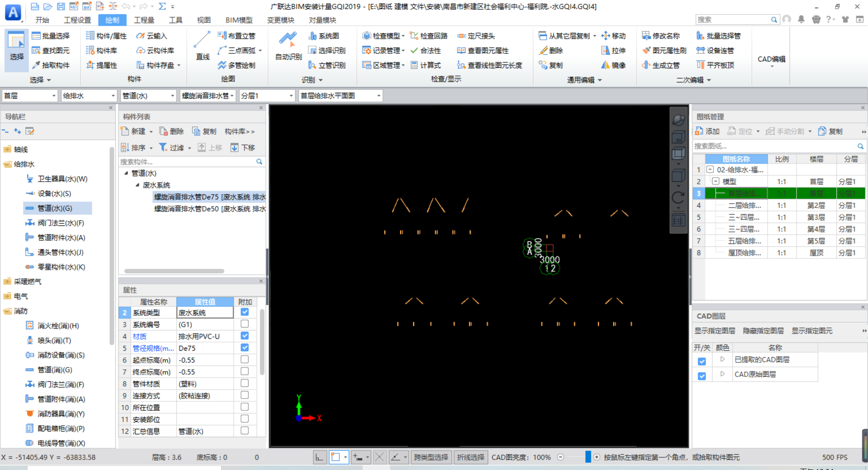Collapse the 废水系统 tree node
Screen dimensions: 868x470
click(137, 185)
